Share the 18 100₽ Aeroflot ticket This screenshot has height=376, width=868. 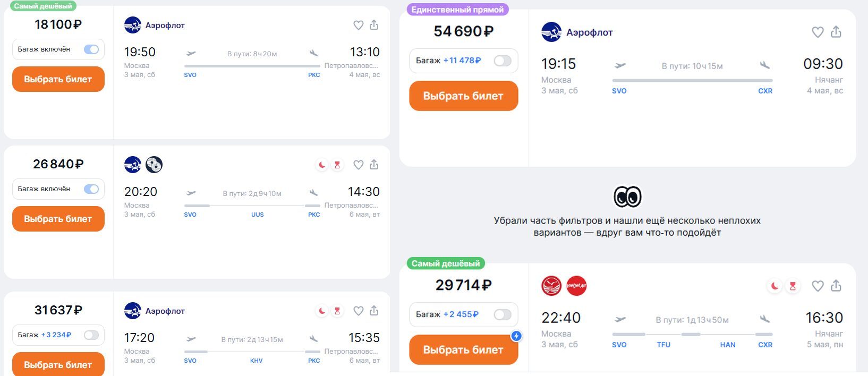click(374, 25)
